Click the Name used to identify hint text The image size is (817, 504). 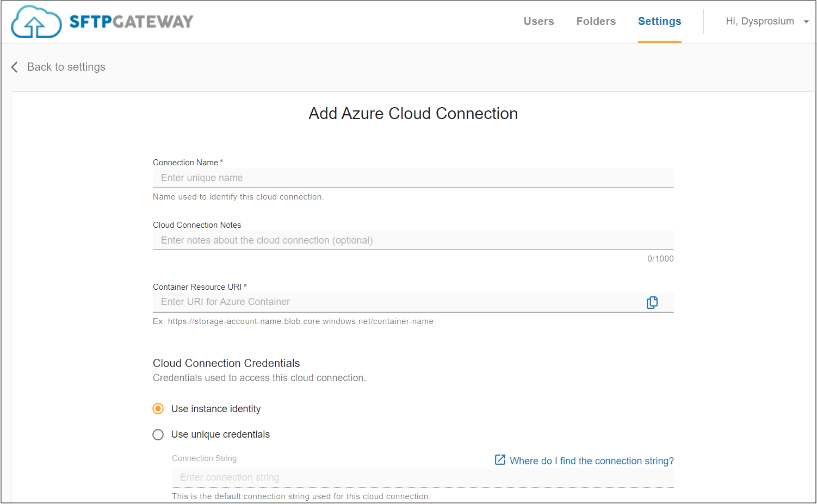[x=238, y=197]
